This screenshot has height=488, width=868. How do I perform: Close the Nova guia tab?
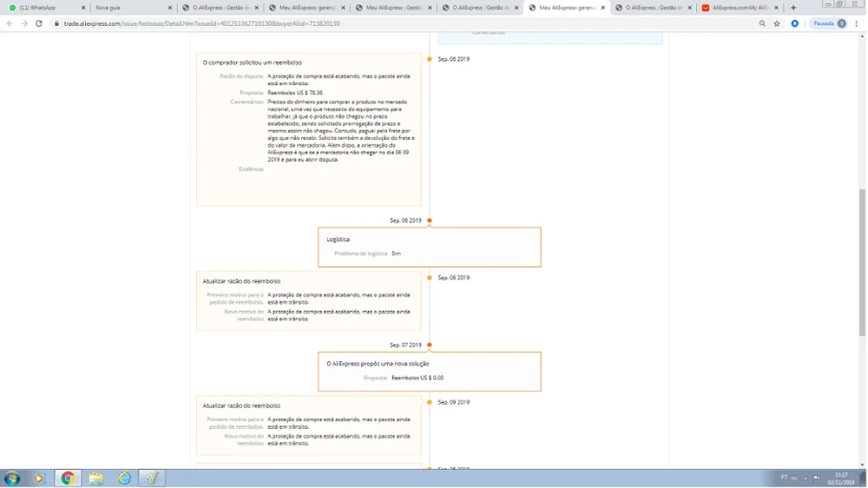(x=170, y=8)
